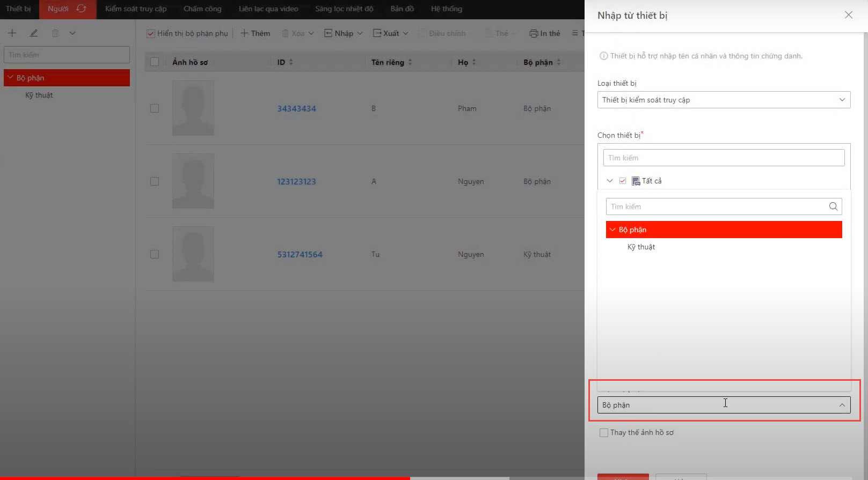Screen dimensions: 868x480
Task: Click the trash delete icon in sidebar
Action: tap(55, 33)
